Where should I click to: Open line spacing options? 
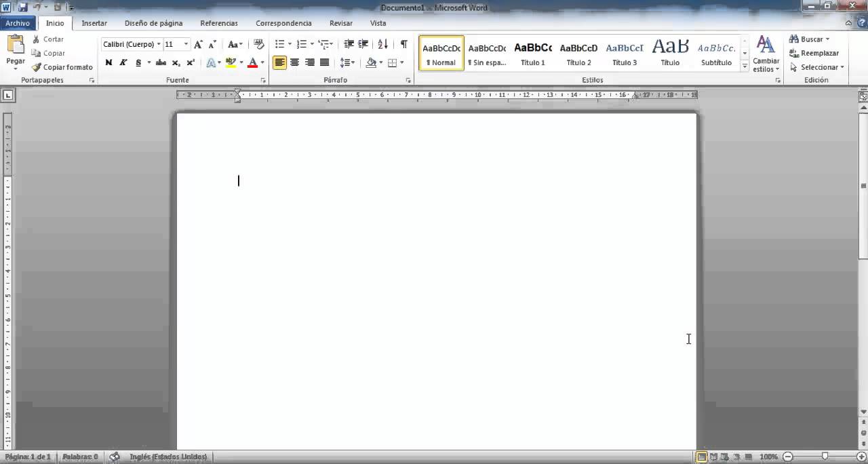coord(347,62)
